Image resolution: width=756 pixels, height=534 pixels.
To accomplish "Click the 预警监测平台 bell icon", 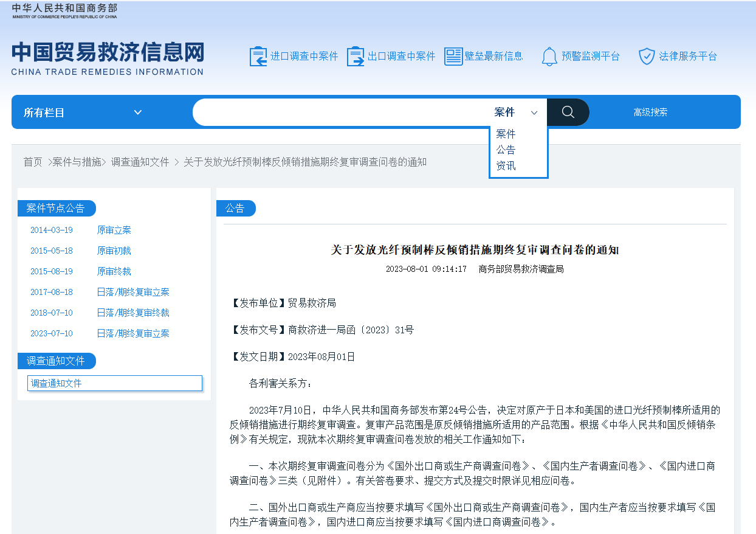I will [x=549, y=57].
